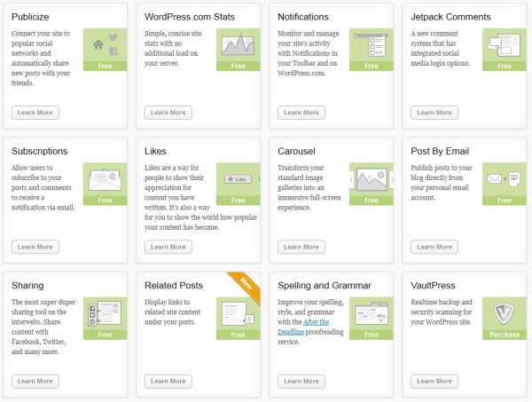The image size is (532, 402).
Task: Click the Related Posts document icon
Action: pos(239,313)
